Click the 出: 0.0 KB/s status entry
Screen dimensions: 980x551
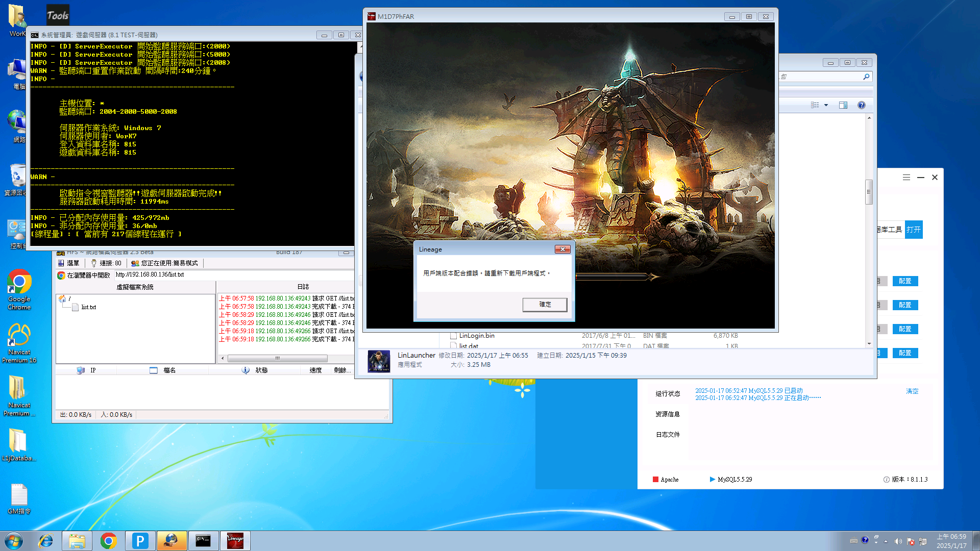click(76, 415)
